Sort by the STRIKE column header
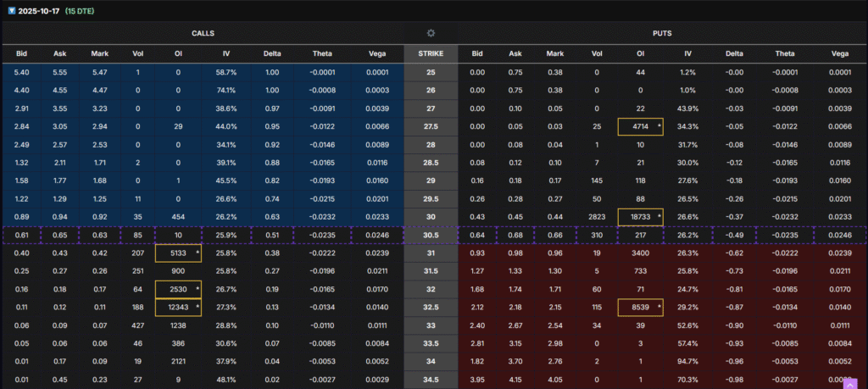 pyautogui.click(x=431, y=54)
